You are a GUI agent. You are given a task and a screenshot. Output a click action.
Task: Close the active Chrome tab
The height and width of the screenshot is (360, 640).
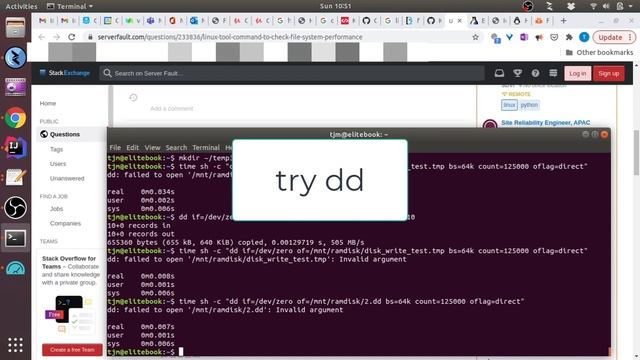point(460,20)
